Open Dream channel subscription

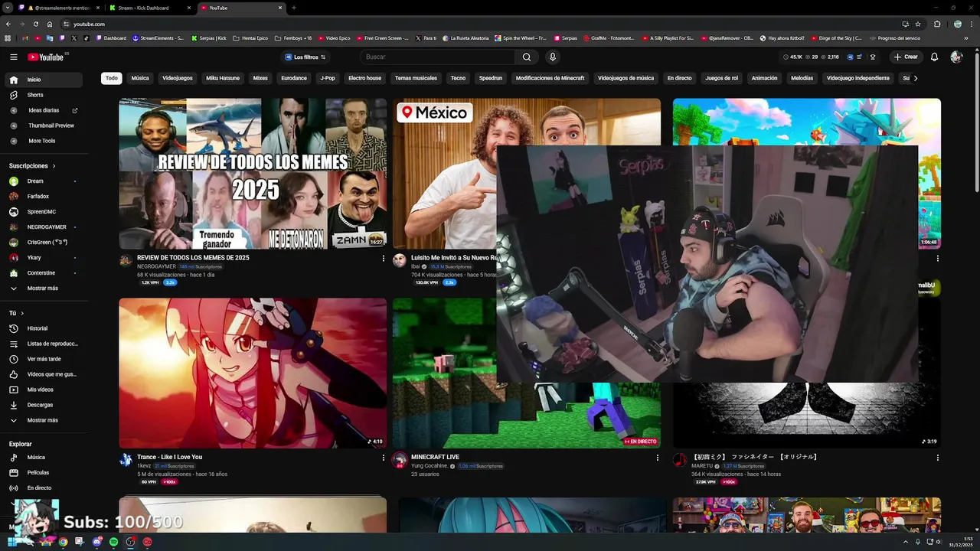43,181
